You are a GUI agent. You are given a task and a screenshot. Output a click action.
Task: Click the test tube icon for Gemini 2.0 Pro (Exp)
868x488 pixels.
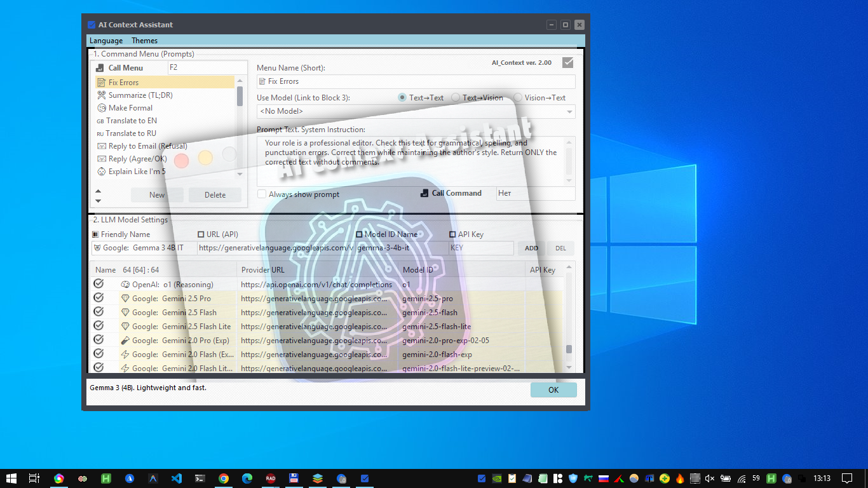[x=126, y=341]
